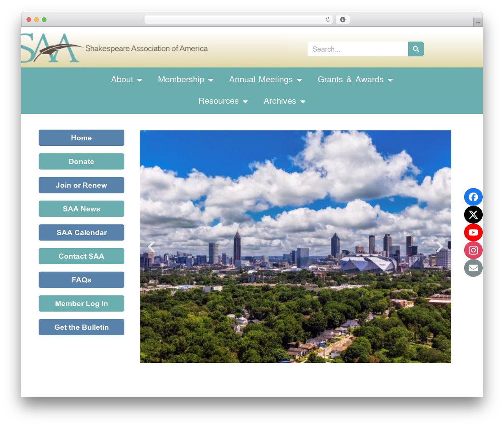Viewport: 504px width, 427px height.
Task: Expand the Archives dropdown arrow
Action: (x=303, y=102)
